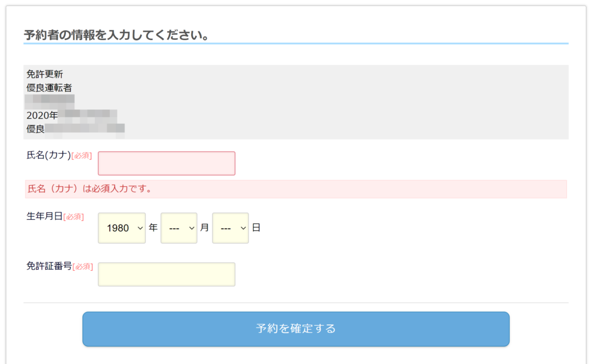593x364 pixels.
Task: Click the 氏名(カナ) field label
Action: pos(49,155)
